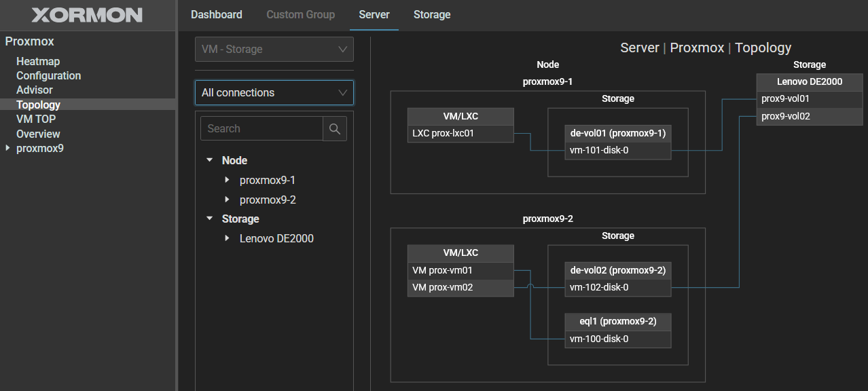The height and width of the screenshot is (391, 868).
Task: Click the search magnifier icon
Action: (334, 129)
